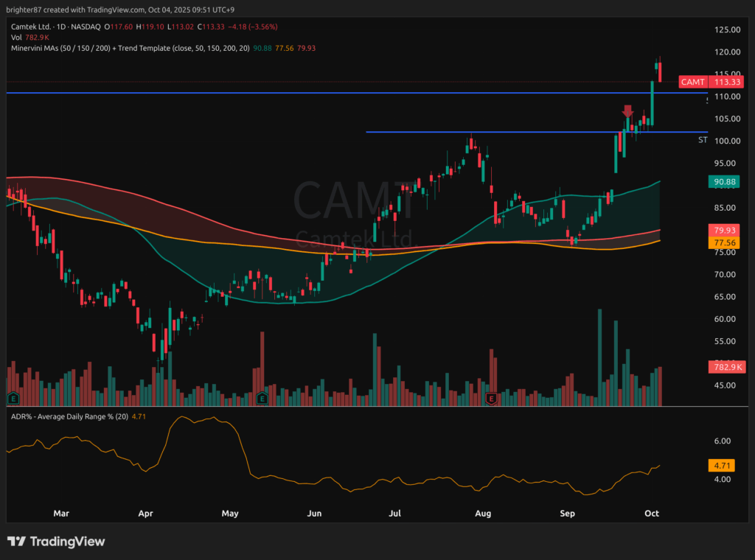The height and width of the screenshot is (560, 755).
Task: Click the TradingView logo
Action: pyautogui.click(x=56, y=542)
